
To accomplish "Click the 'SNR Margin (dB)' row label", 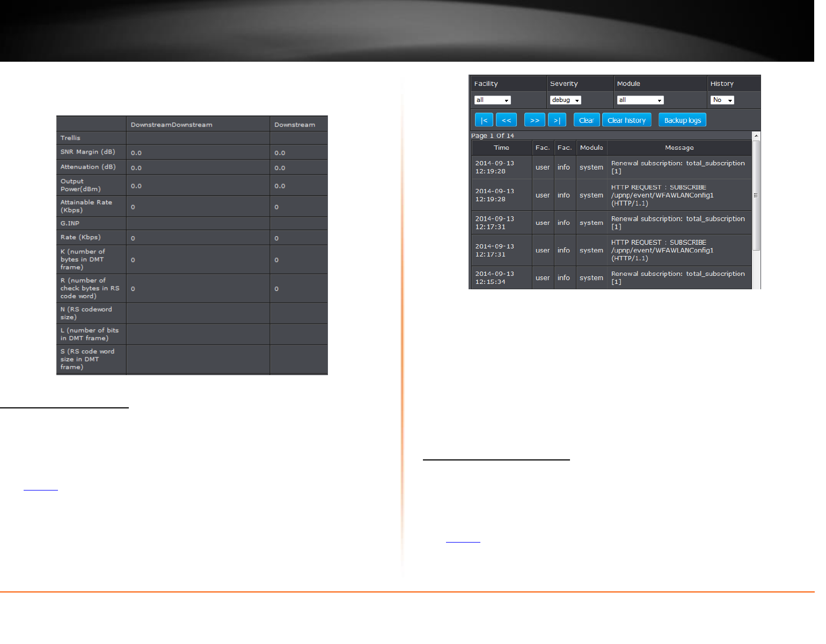I will [x=87, y=152].
